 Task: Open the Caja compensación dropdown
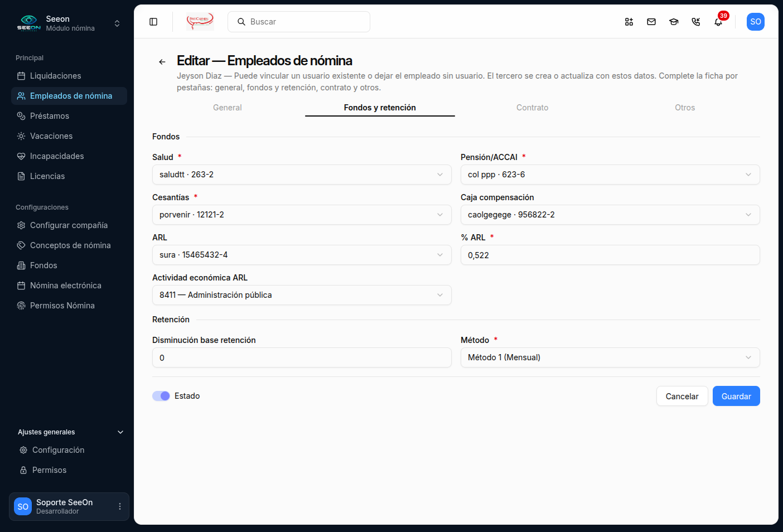610,215
